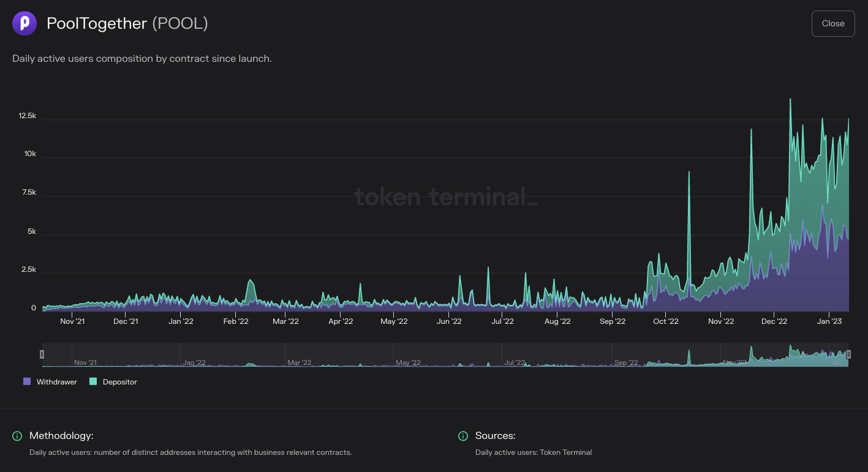Click the Jan '23 axis label
Screen dimensions: 868x472
point(830,321)
